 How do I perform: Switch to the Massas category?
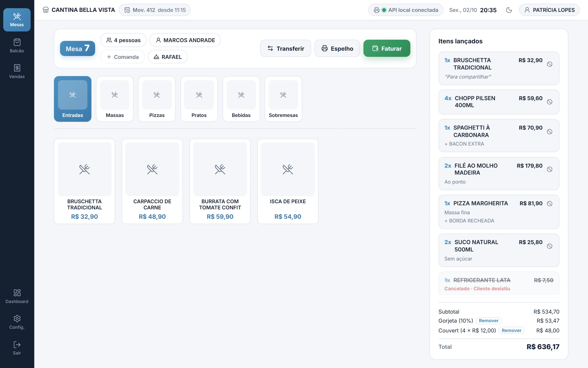pos(115,99)
